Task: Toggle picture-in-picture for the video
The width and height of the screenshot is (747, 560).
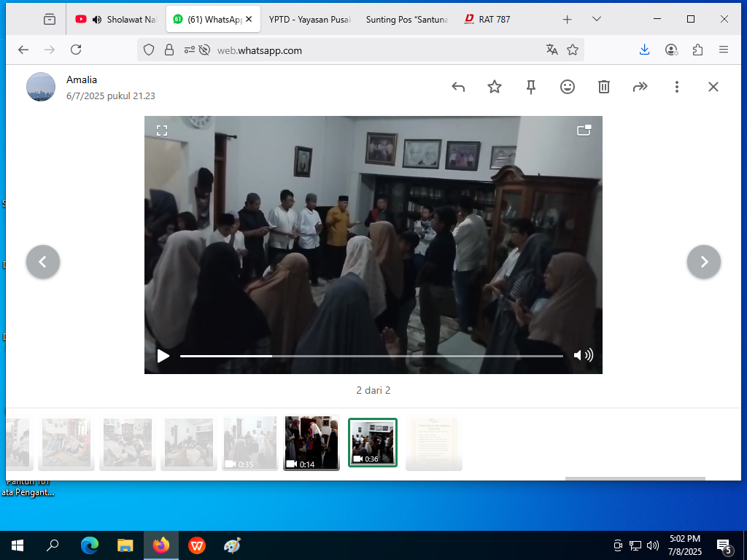Action: 584,131
